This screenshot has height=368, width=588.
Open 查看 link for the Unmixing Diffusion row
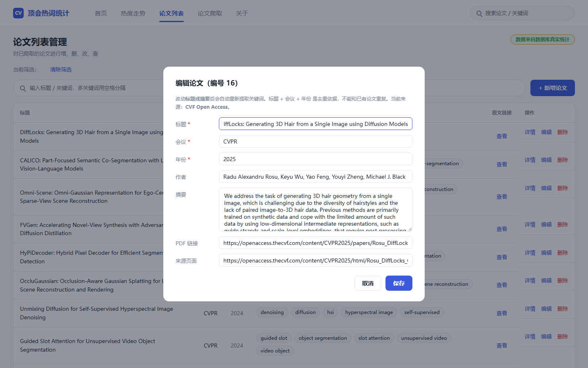click(502, 313)
